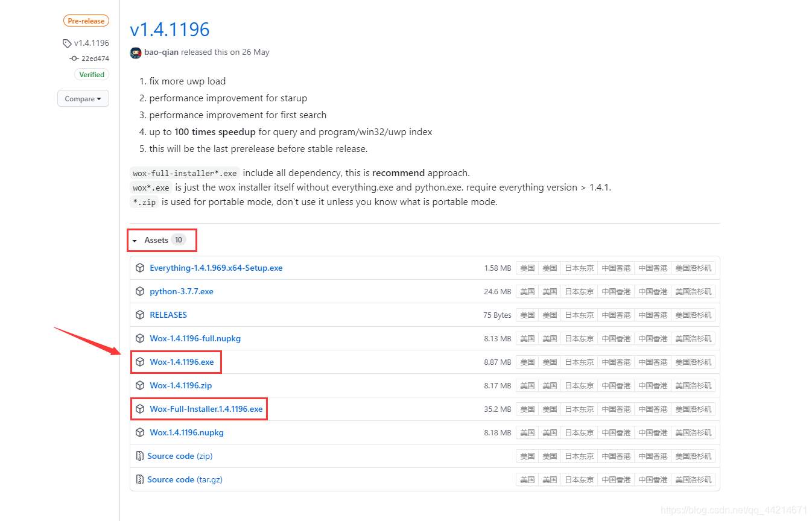Choose 日本东京 mirror for Wox-1.4.1196-full.nupkg
Image resolution: width=812 pixels, height=521 pixels.
coord(579,338)
